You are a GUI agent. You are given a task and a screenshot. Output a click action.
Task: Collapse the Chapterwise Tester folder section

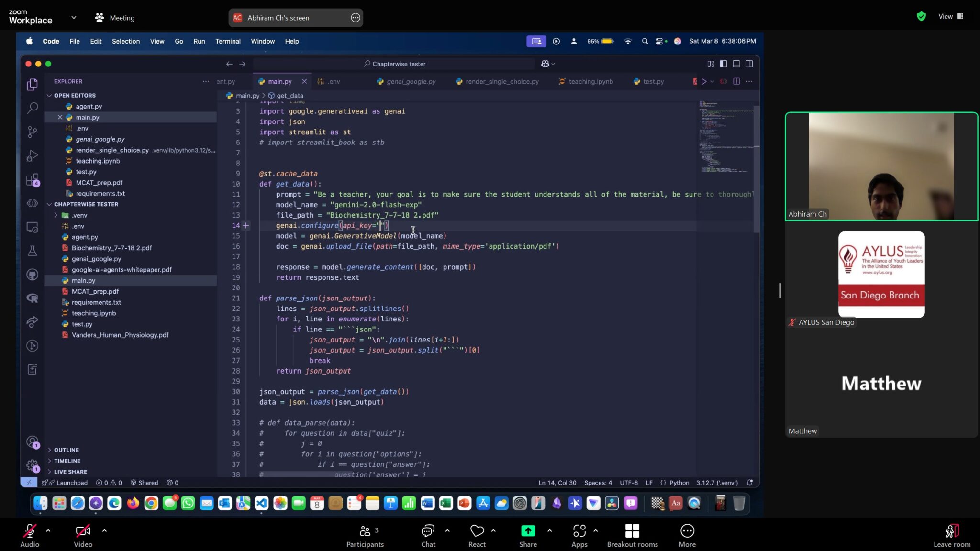86,204
